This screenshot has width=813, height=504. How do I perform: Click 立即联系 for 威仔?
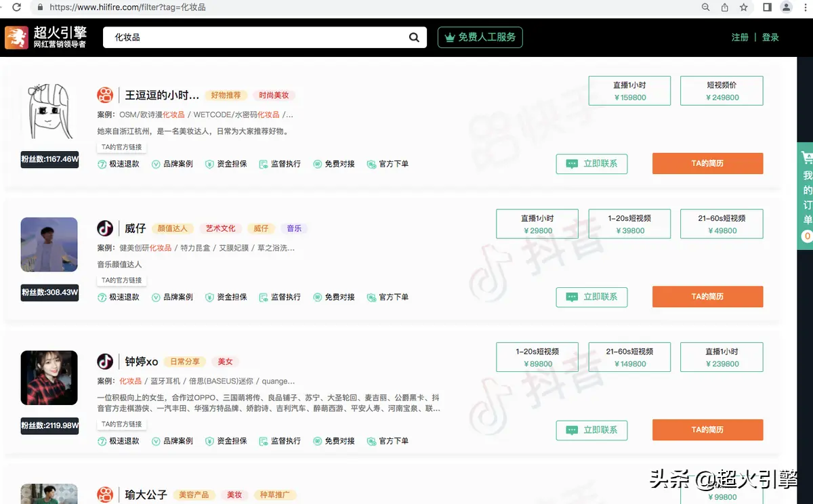tap(591, 297)
